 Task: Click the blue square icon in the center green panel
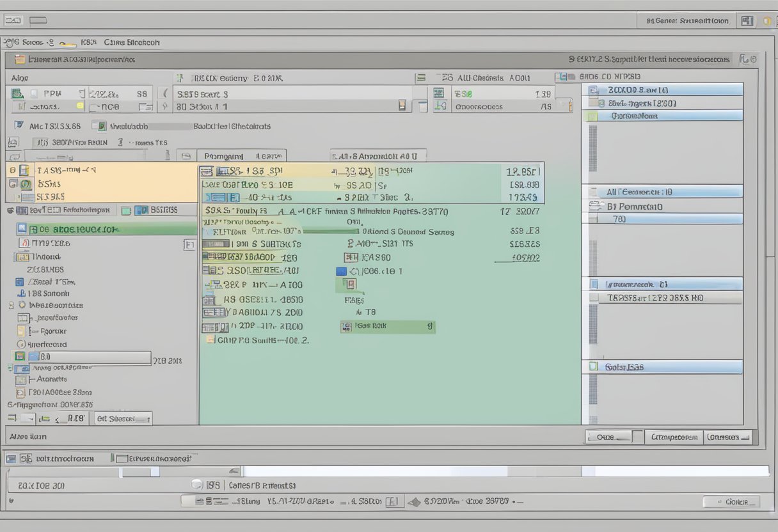341,271
